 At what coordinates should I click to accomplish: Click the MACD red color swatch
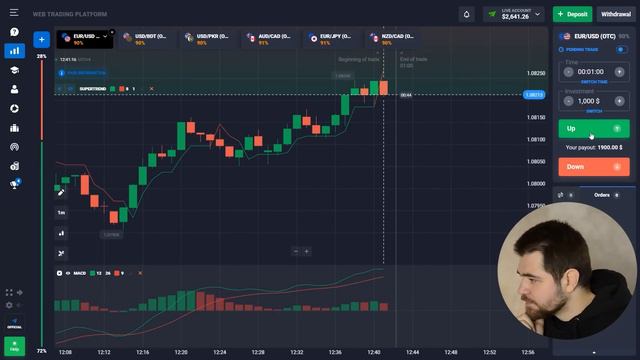[x=117, y=273]
